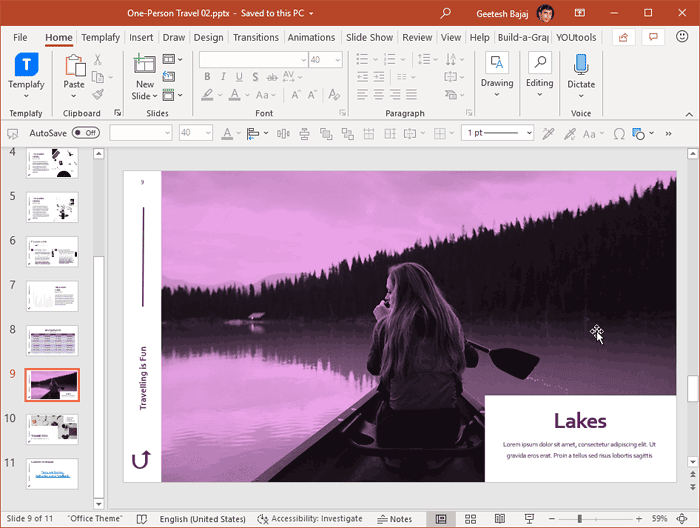Open the Slide Layout dropdown
The height and width of the screenshot is (528, 700).
tap(173, 59)
